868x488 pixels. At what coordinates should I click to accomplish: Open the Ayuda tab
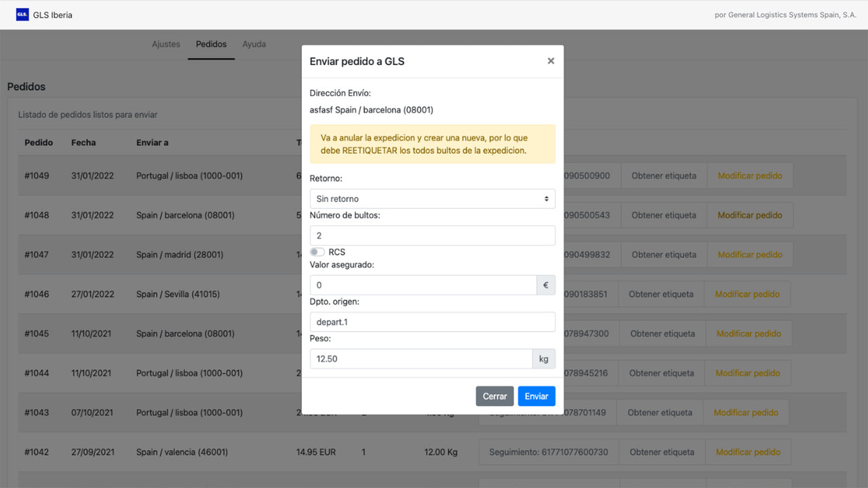(254, 44)
